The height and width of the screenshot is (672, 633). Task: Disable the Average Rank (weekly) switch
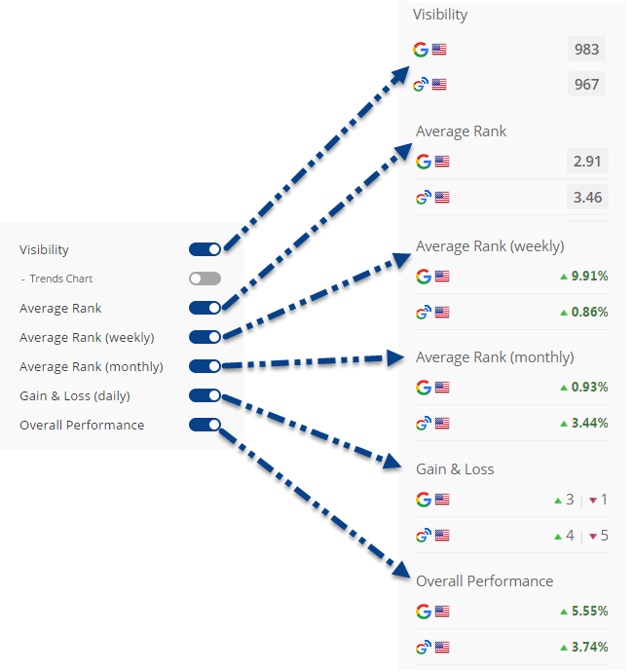(205, 337)
